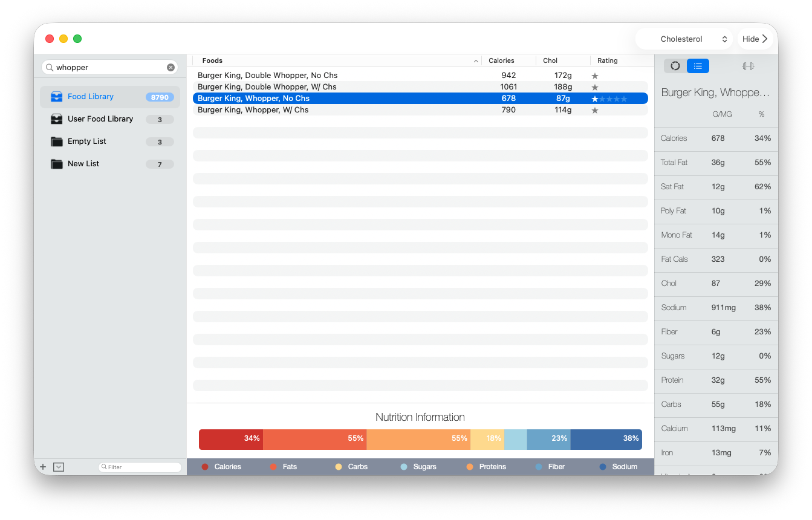
Task: Click the Fiber legend dot
Action: coord(539,467)
